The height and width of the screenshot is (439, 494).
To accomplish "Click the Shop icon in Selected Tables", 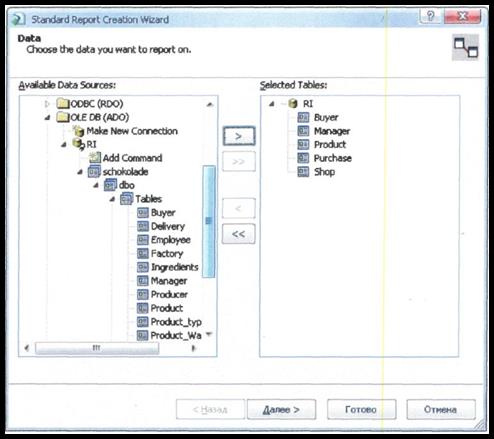I will (303, 172).
